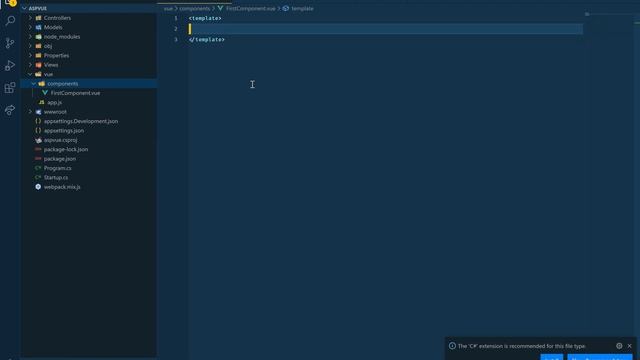The image size is (640, 360).
Task: Click the Views folder icon
Action: [x=38, y=65]
